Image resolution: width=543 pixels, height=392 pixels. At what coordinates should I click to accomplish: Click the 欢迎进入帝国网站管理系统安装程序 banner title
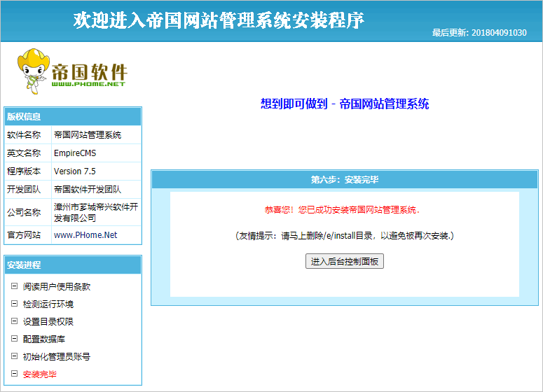click(219, 20)
